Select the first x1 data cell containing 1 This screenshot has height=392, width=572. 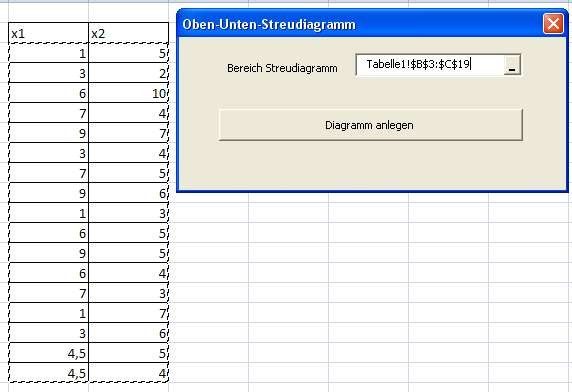point(49,53)
